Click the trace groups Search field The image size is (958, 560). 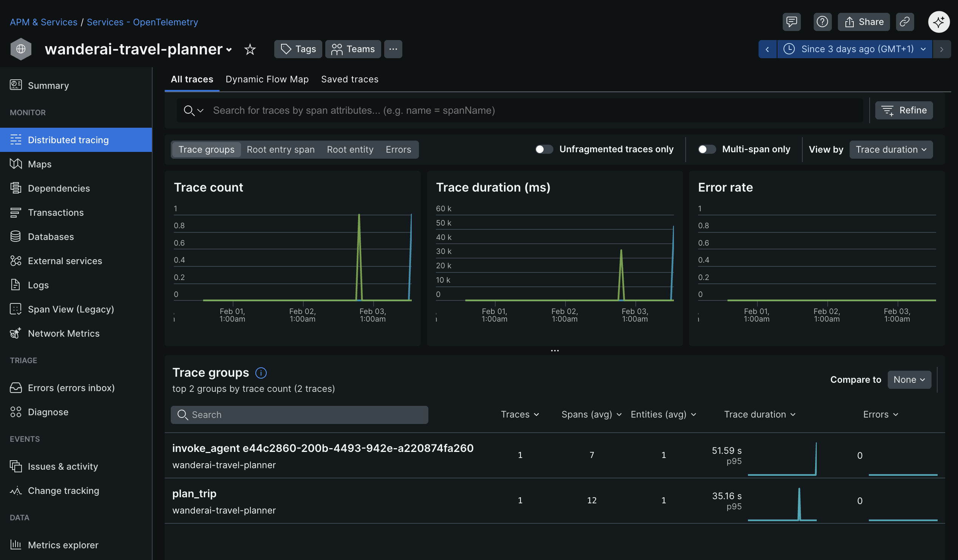(299, 415)
